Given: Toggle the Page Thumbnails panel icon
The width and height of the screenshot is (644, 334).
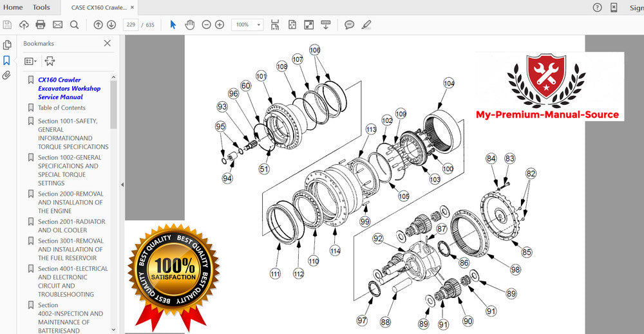Looking at the screenshot, I should coord(7,45).
